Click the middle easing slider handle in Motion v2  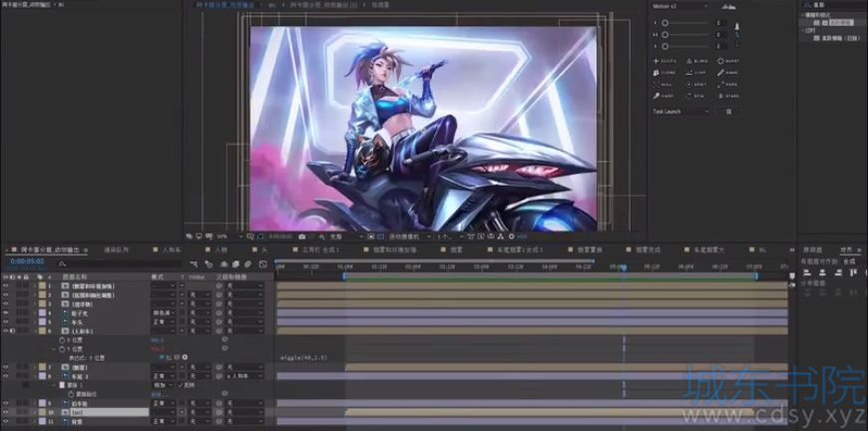click(x=664, y=35)
